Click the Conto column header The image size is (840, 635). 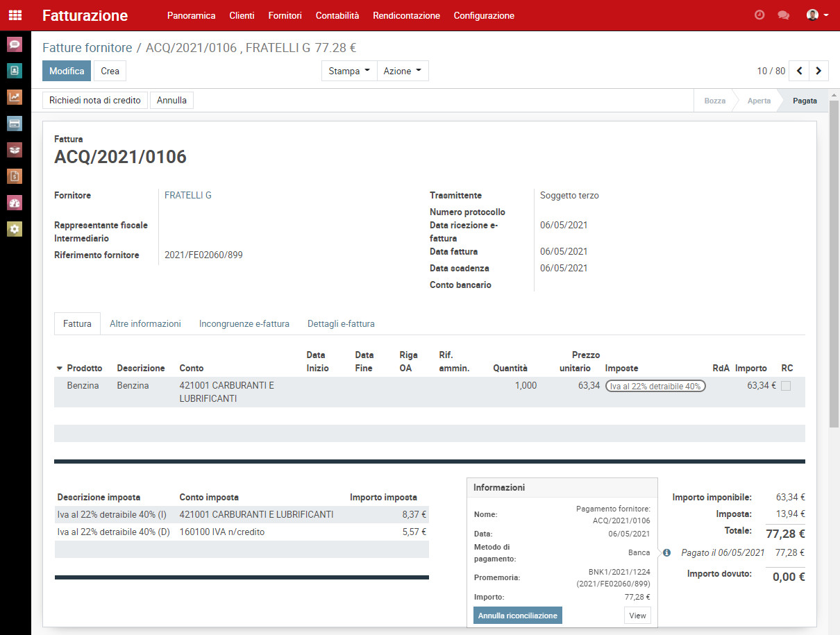(x=192, y=369)
